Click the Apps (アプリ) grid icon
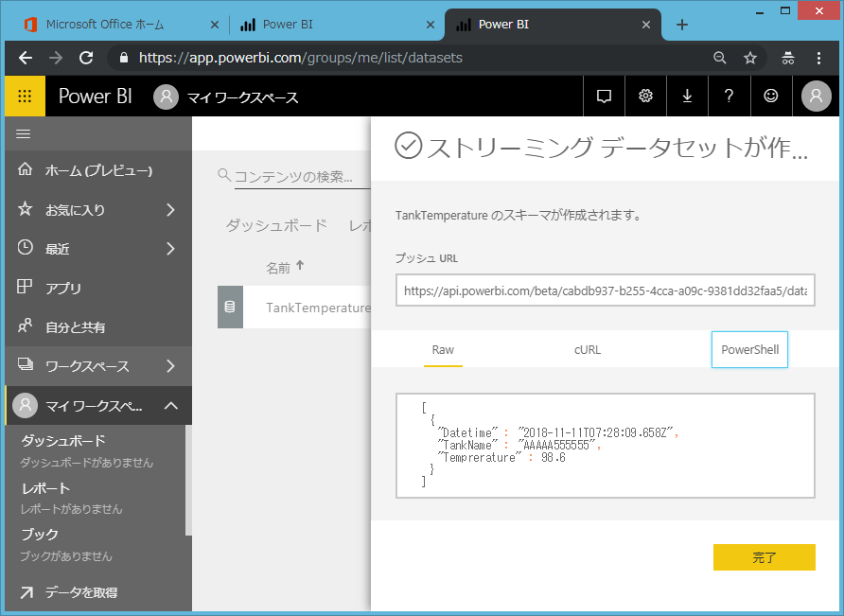Image resolution: width=844 pixels, height=616 pixels. (25, 287)
